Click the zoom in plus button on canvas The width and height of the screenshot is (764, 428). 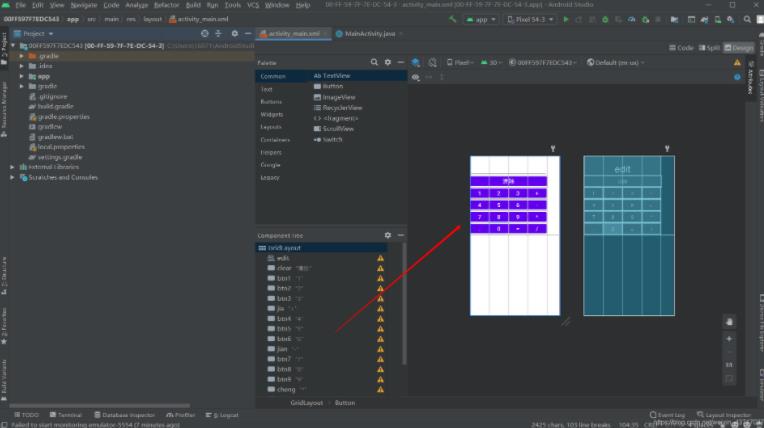[729, 339]
